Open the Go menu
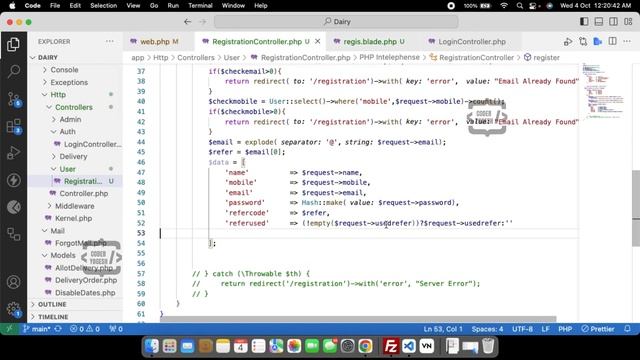 (154, 6)
